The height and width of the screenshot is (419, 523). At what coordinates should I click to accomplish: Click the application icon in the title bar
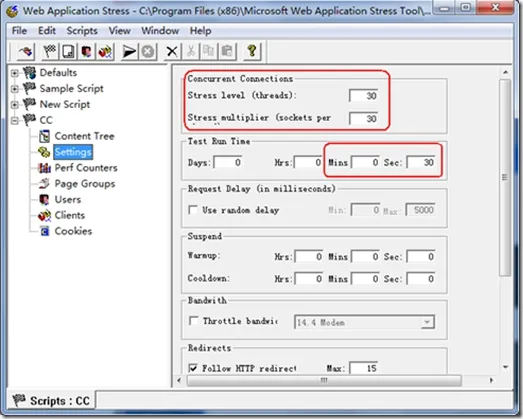[x=12, y=11]
